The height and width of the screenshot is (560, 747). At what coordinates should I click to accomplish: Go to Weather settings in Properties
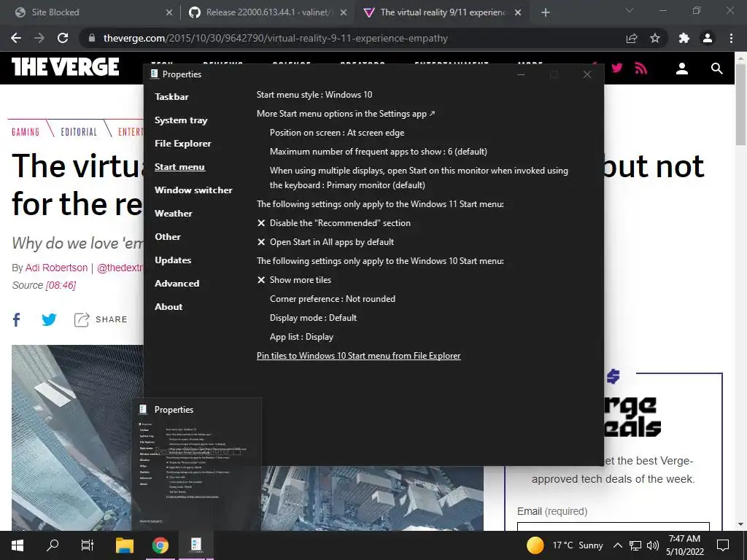[x=174, y=214]
